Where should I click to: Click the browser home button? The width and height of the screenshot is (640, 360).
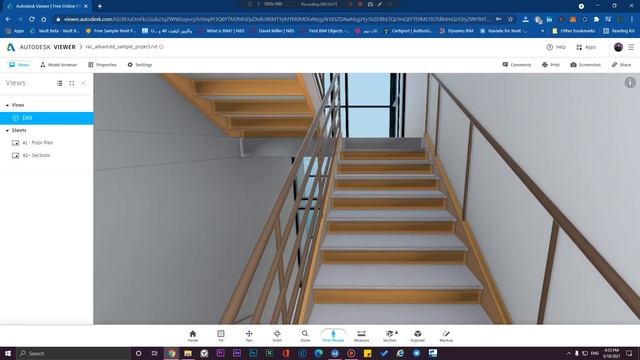(43, 19)
